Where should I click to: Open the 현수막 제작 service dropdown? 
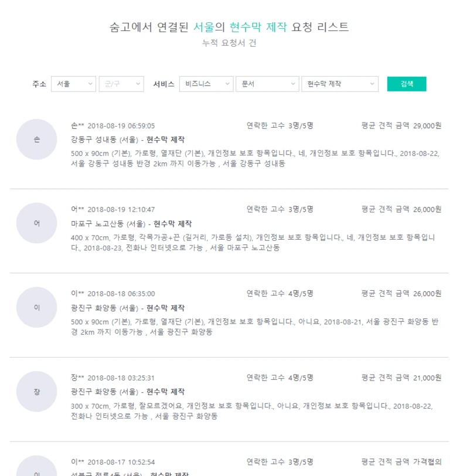(339, 84)
